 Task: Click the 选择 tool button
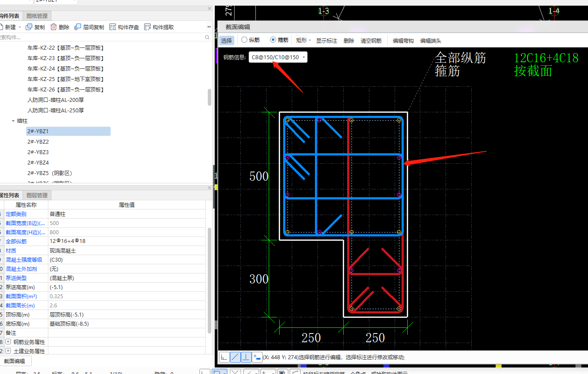[x=226, y=40]
